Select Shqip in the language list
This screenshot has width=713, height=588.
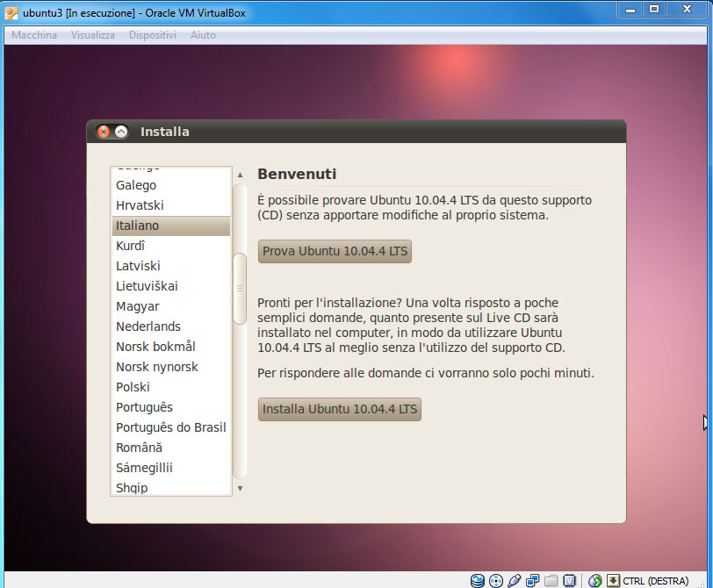(171, 487)
